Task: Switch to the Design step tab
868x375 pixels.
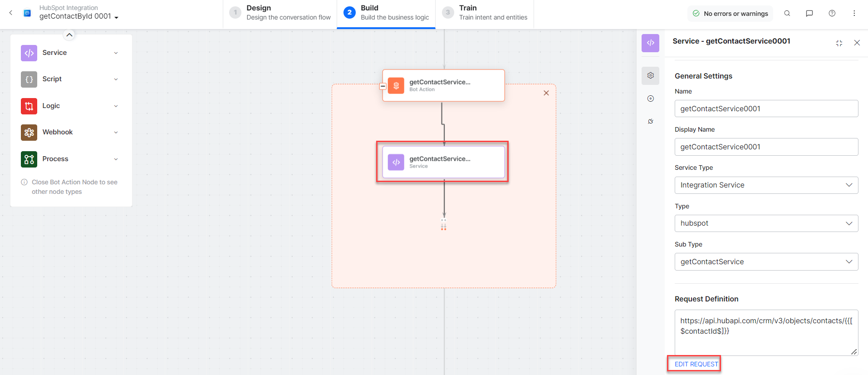Action: click(x=280, y=13)
